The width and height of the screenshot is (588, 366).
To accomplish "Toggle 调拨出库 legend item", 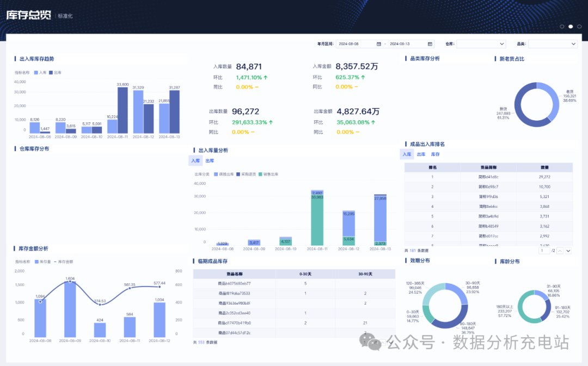I will click(x=224, y=174).
